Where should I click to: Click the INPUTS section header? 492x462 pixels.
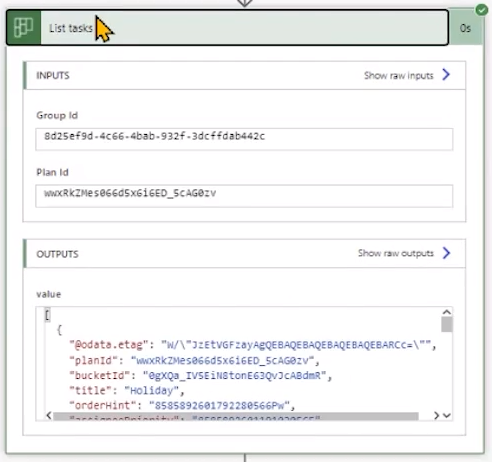click(53, 76)
